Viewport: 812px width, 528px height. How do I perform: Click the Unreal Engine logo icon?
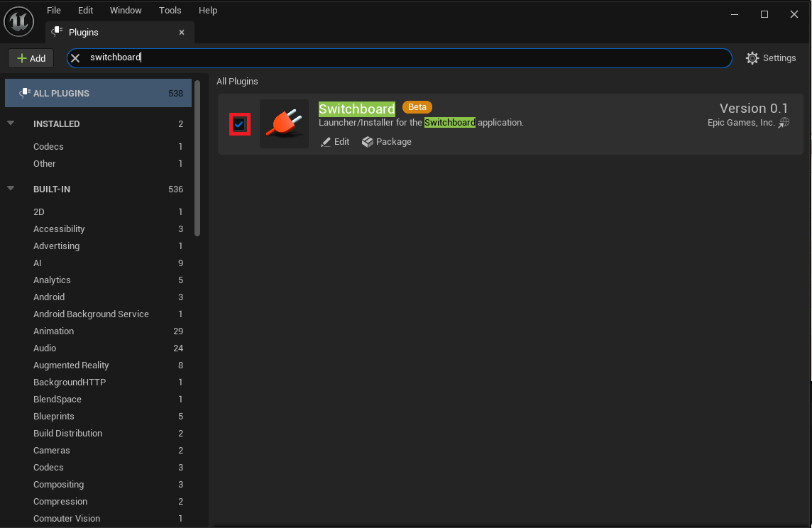click(18, 22)
